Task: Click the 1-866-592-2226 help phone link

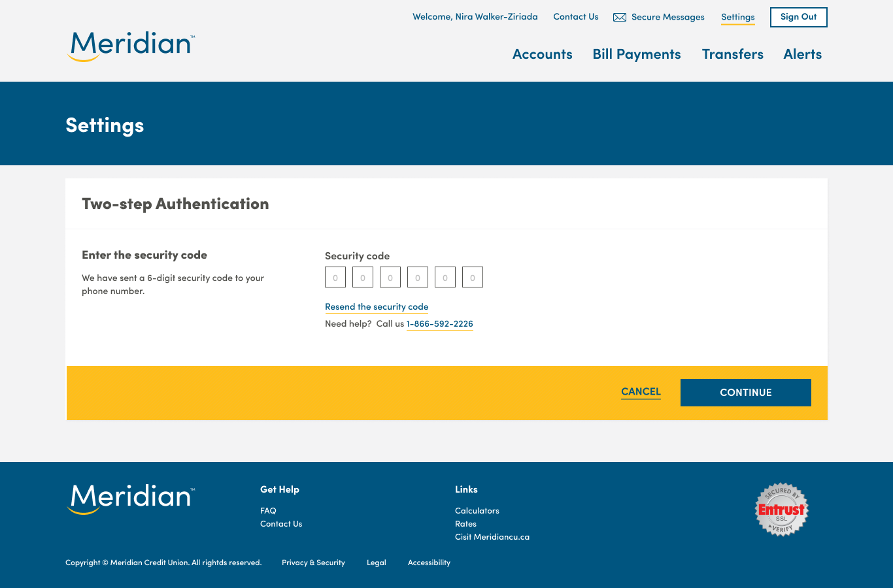Action: click(440, 324)
